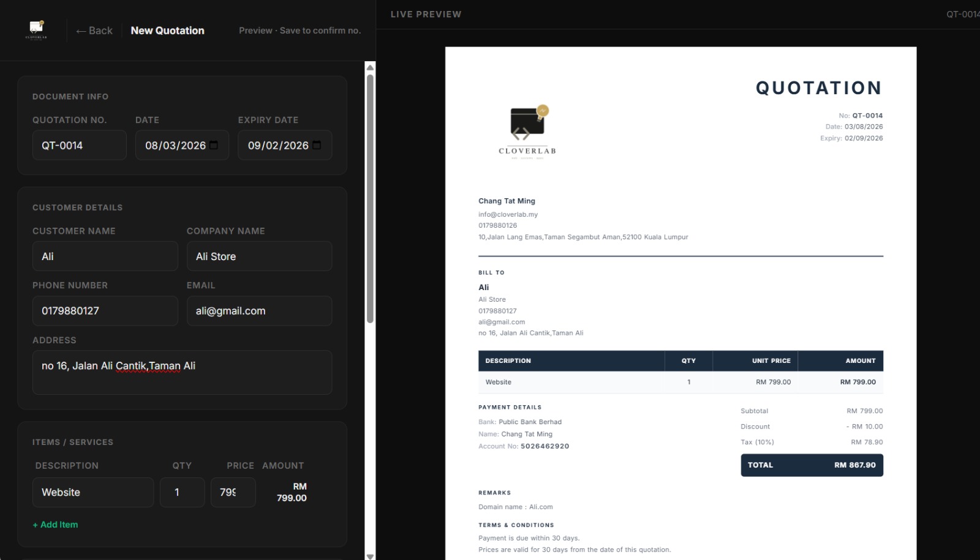This screenshot has width=980, height=560.
Task: Click the Address text area
Action: pos(182,373)
